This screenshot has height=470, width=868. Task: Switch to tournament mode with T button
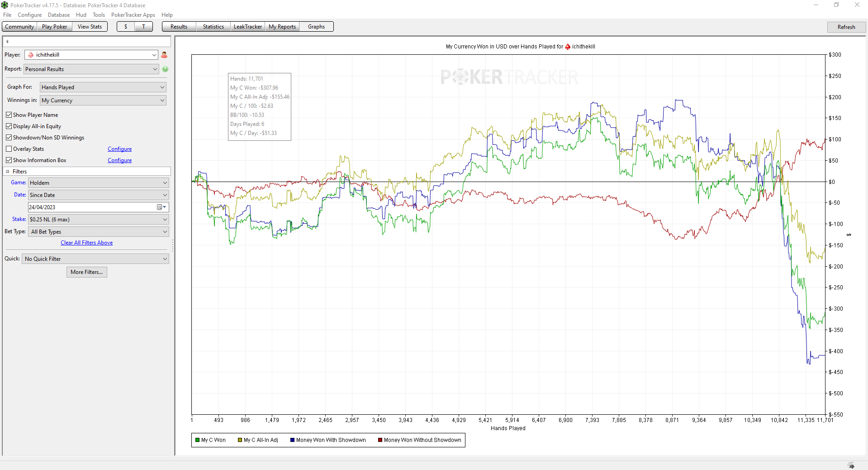point(144,27)
